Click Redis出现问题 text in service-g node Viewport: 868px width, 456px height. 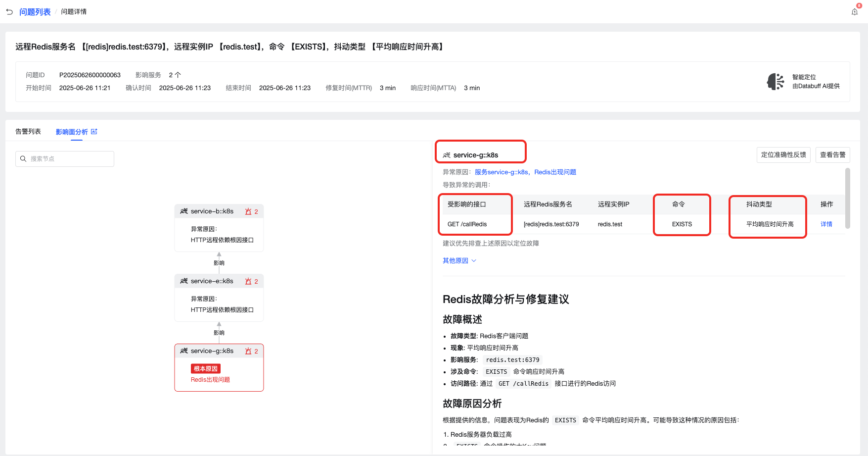pyautogui.click(x=210, y=380)
